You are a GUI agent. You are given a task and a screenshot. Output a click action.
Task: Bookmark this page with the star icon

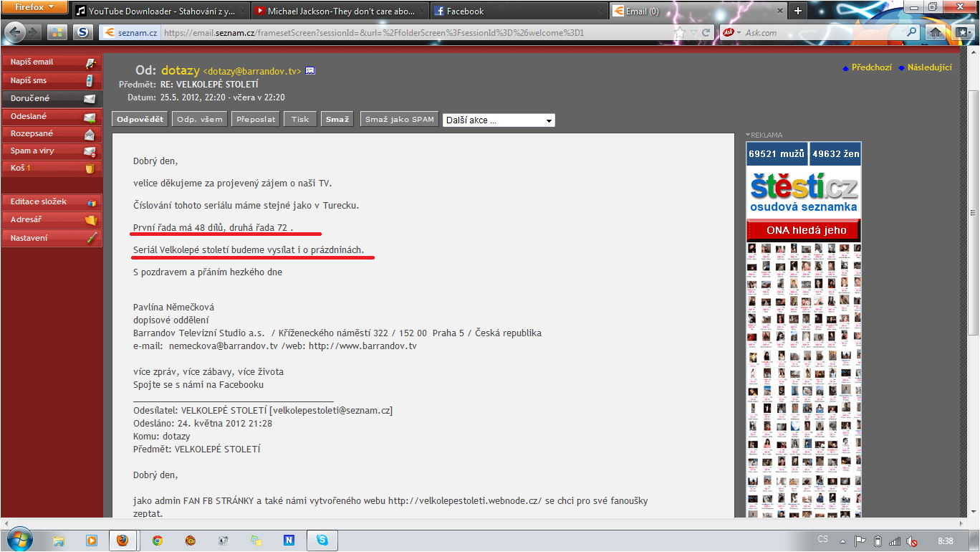679,32
